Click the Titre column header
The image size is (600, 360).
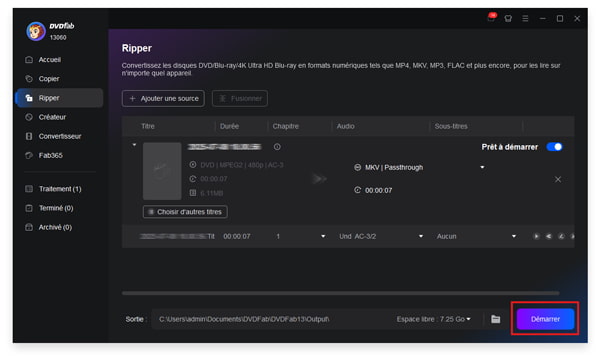(148, 126)
